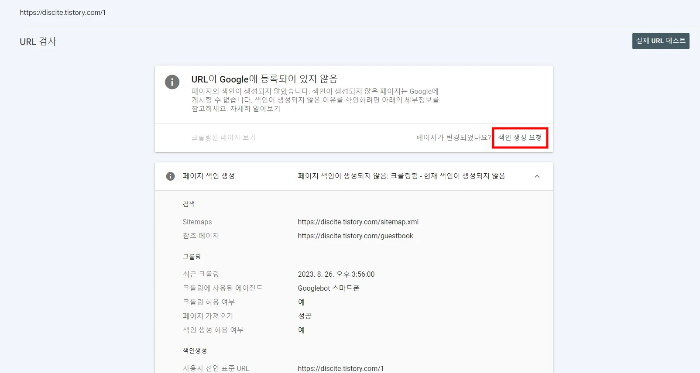700x373 pixels.
Task: Click the 'Sitemaps' label
Action: pos(197,222)
